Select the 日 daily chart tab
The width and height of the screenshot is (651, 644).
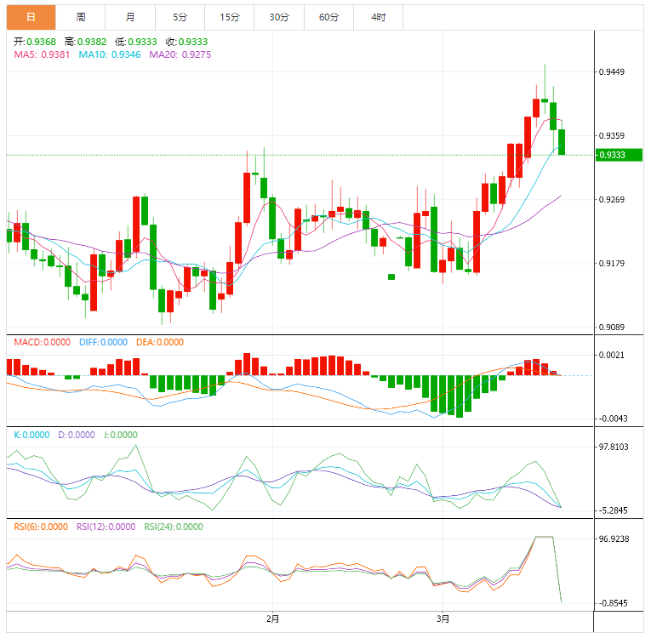[31, 17]
